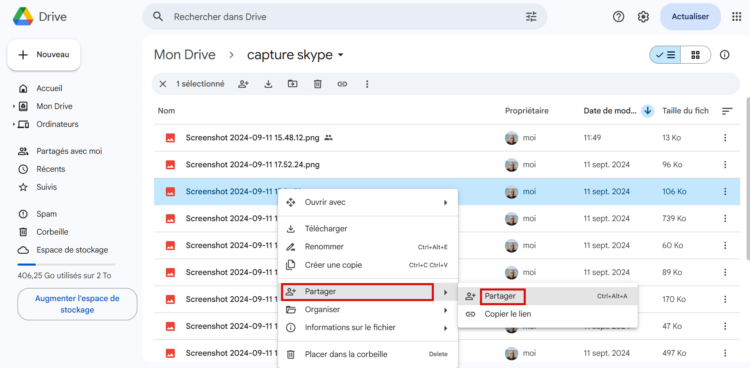Click trash icon in selection toolbar

317,84
